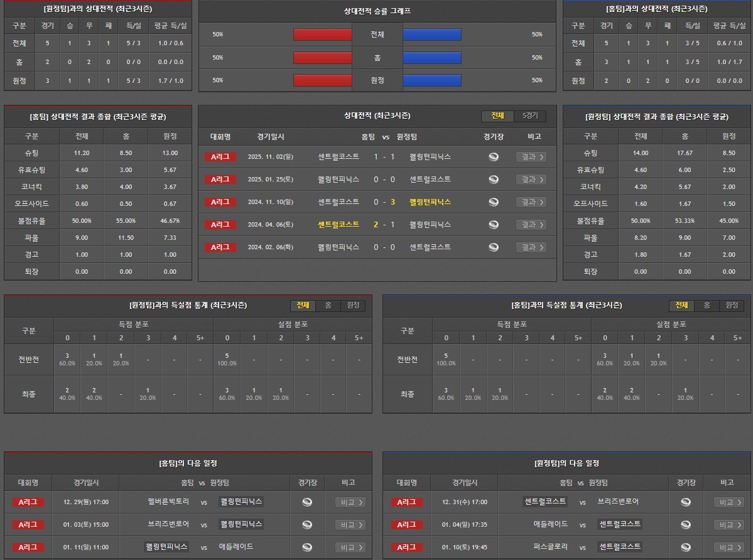Viewport: 753px width, 560px height.
Task: Click red bar in 전체 win-rate graph
Action: (x=322, y=35)
